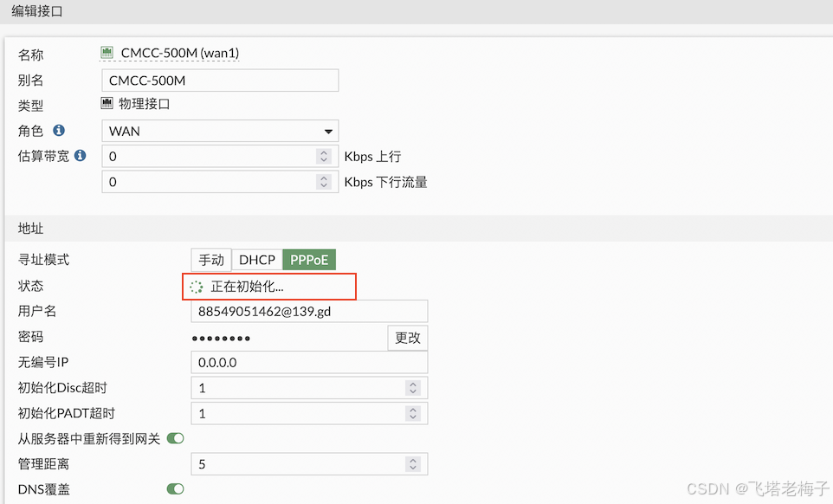
Task: Click the stepper of the Kbps 下行流量 field
Action: [324, 182]
